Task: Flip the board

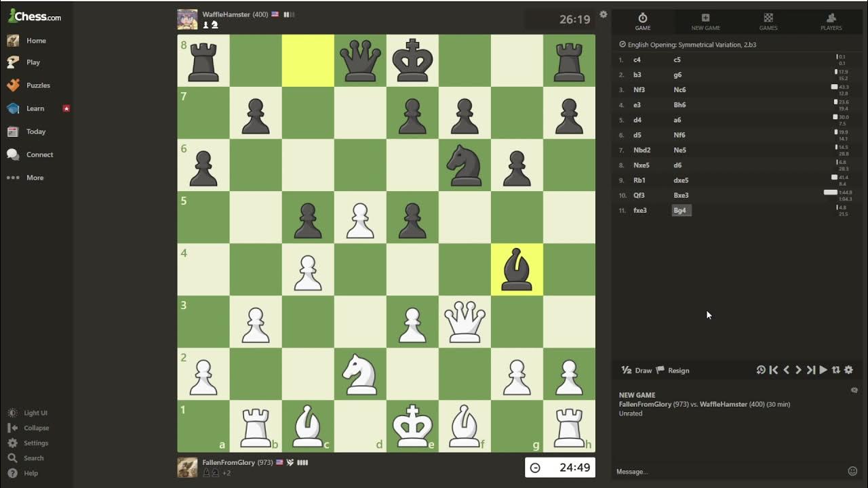Action: pos(836,370)
